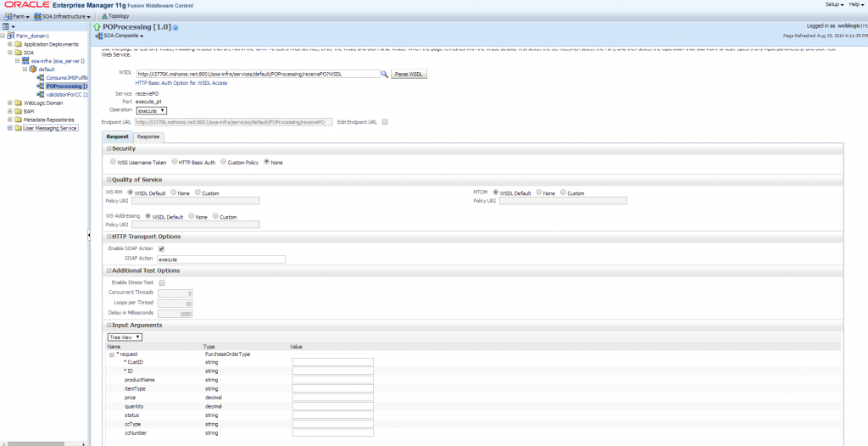Viewport: 868px width, 446px height.
Task: Open the SOA Composite menu
Action: coord(120,36)
